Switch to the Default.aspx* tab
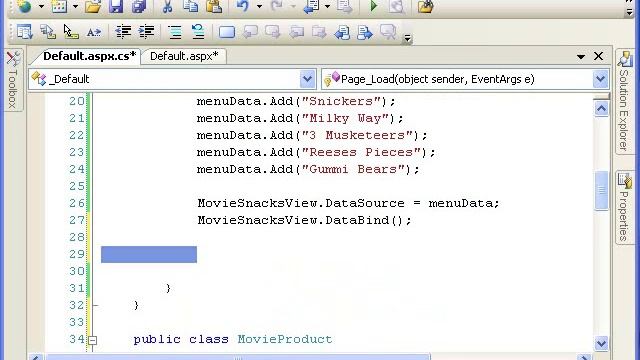 click(184, 56)
